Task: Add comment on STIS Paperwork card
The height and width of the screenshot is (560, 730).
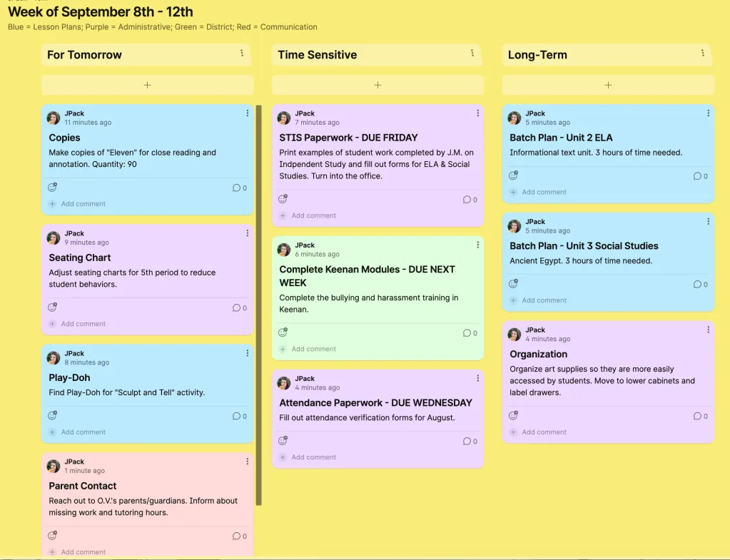Action: 308,215
